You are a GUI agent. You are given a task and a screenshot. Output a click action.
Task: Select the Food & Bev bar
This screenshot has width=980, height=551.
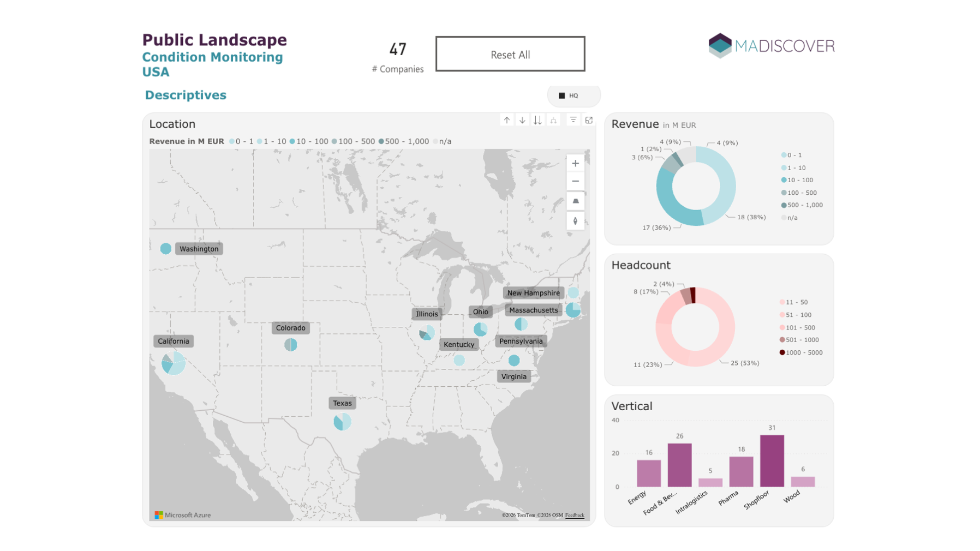[679, 465]
